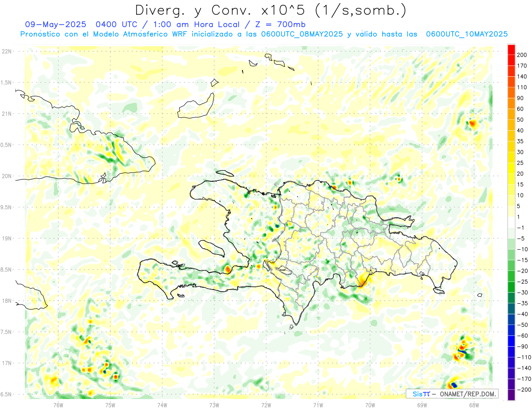Click the '110' color scale value

point(522,87)
